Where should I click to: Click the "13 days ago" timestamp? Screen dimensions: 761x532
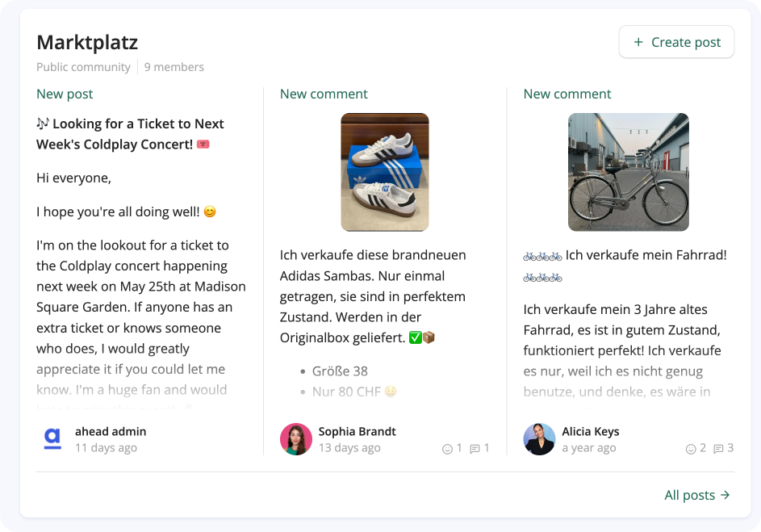(x=349, y=447)
